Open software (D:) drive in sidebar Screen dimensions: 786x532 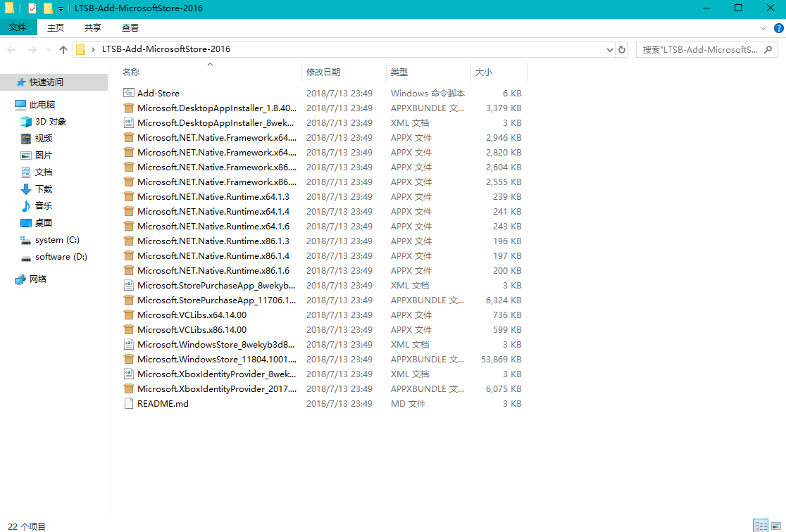point(61,257)
